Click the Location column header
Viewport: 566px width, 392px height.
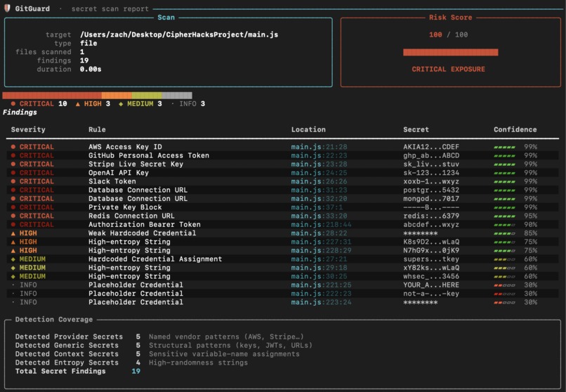pos(308,129)
